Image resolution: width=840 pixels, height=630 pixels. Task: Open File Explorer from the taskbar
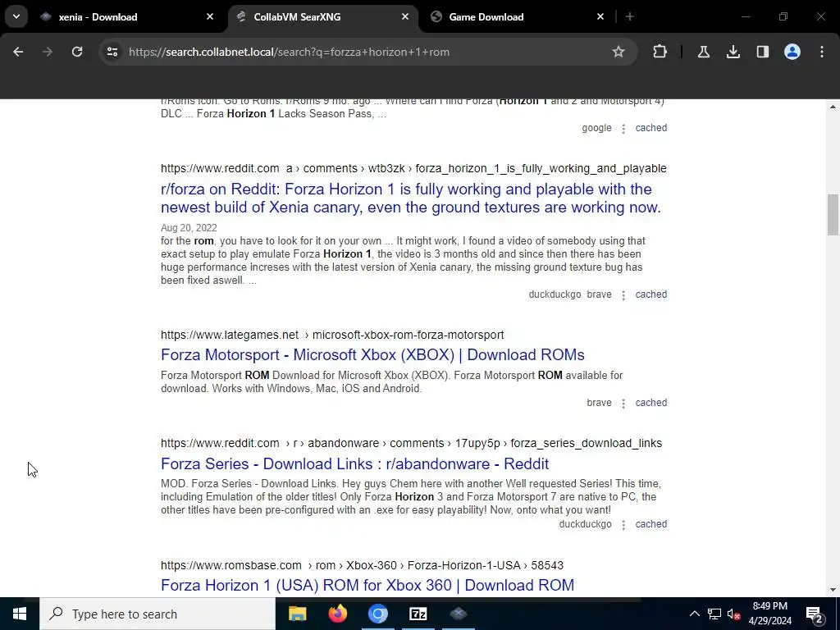297,614
